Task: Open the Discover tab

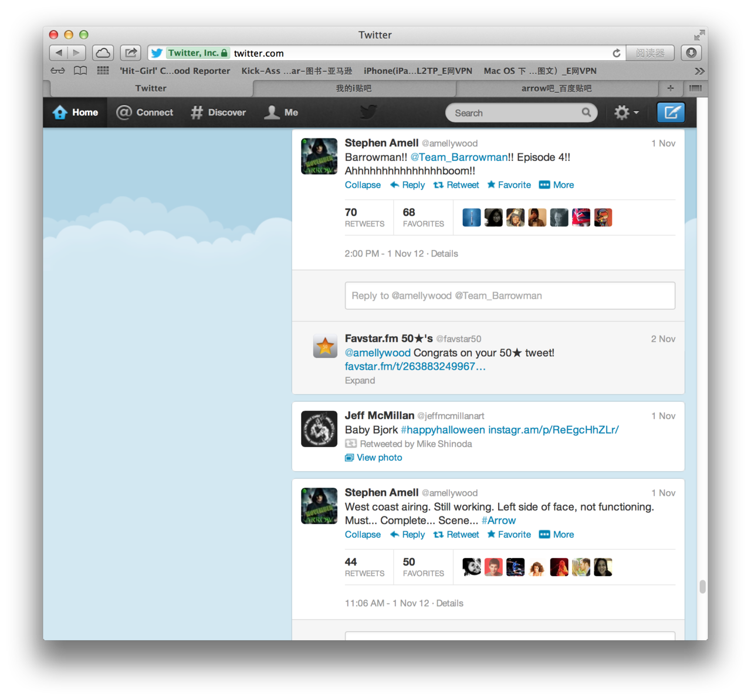Action: (x=218, y=113)
